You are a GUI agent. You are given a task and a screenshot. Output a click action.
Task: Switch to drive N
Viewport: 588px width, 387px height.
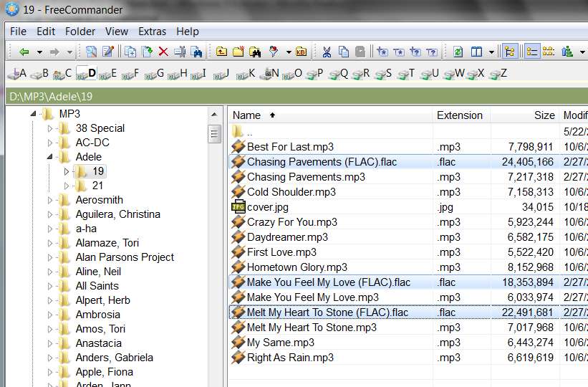pyautogui.click(x=271, y=73)
